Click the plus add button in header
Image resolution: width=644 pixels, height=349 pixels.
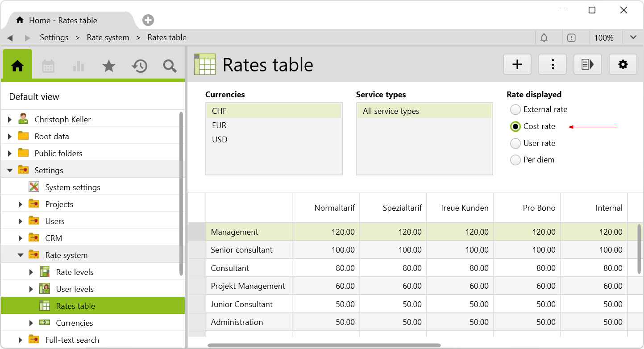(x=517, y=65)
